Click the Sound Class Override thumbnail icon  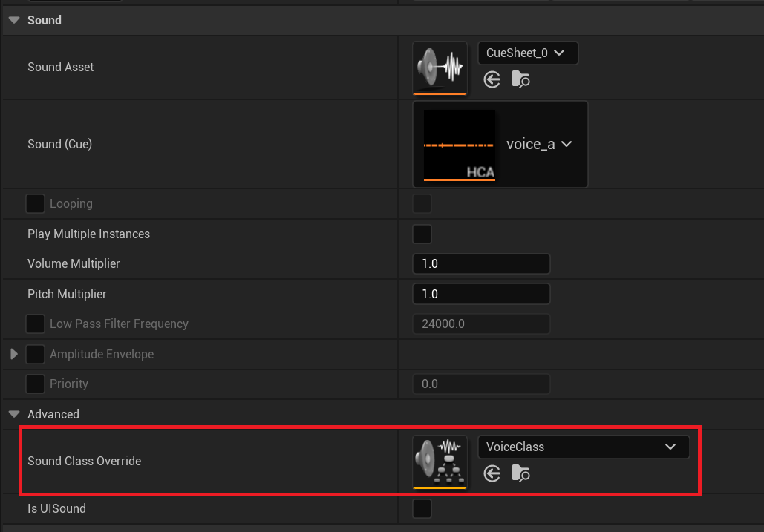click(440, 462)
